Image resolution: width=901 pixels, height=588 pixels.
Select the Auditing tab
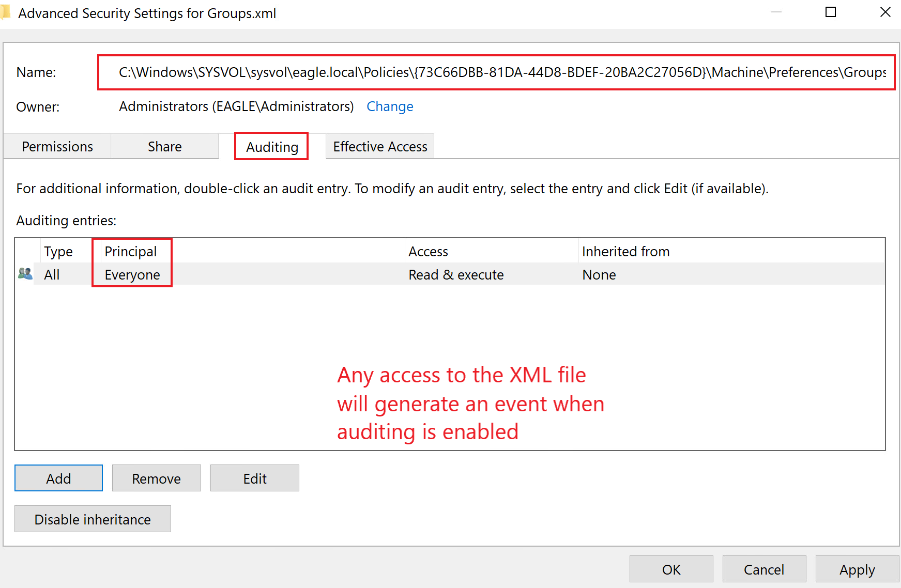click(x=271, y=146)
